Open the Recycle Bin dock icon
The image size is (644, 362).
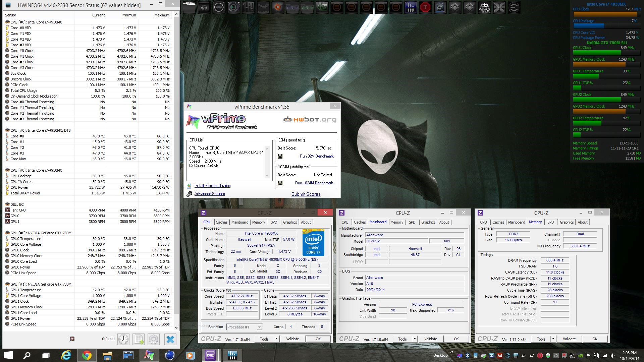click(x=204, y=7)
